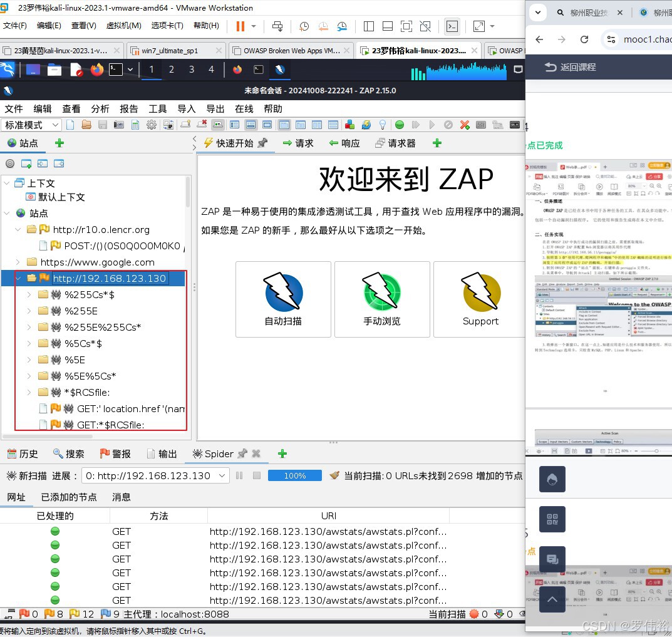Expand the %255Cs*$ folder node
This screenshot has height=637, width=672.
(x=29, y=294)
